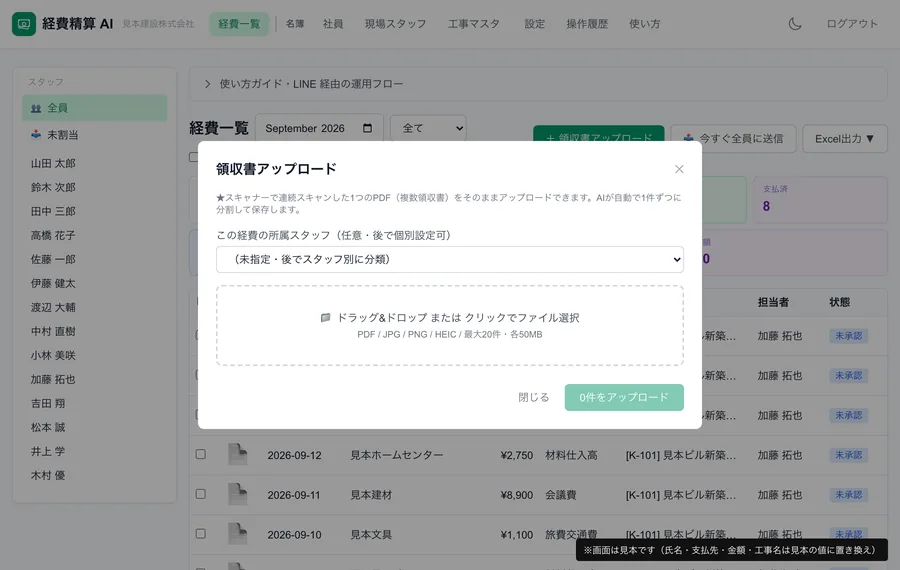Select staff 中村 直樹
The width and height of the screenshot is (900, 570).
pyautogui.click(x=53, y=331)
